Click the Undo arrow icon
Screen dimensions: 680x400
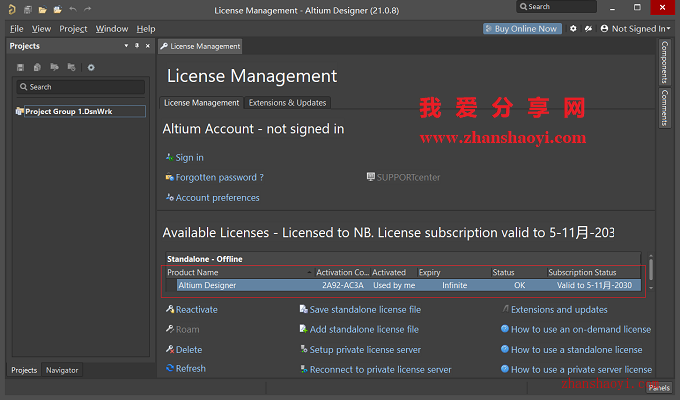[x=73, y=9]
